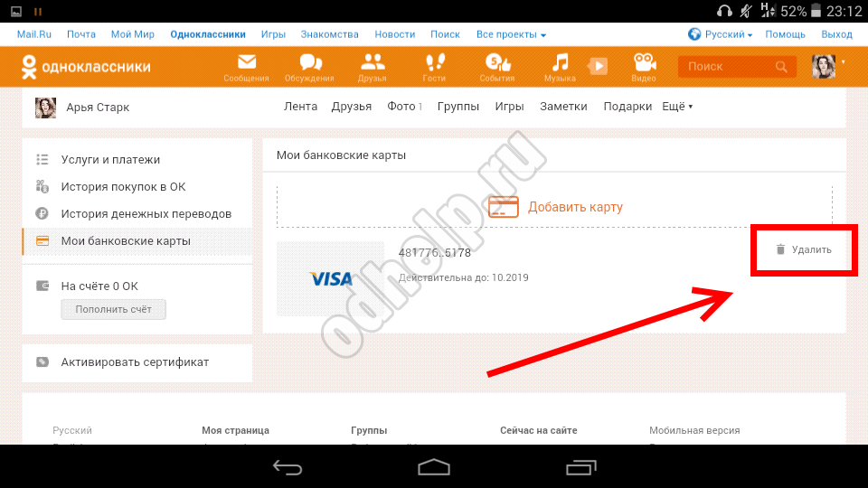The width and height of the screenshot is (868, 488).
Task: Open Услуги и платежи menu item
Action: [x=110, y=160]
